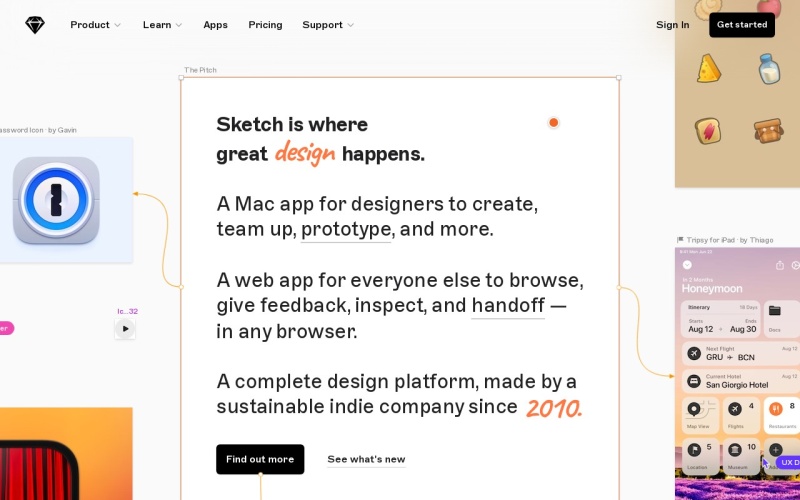Expand the Support menu chevron
The height and width of the screenshot is (500, 800).
point(350,25)
